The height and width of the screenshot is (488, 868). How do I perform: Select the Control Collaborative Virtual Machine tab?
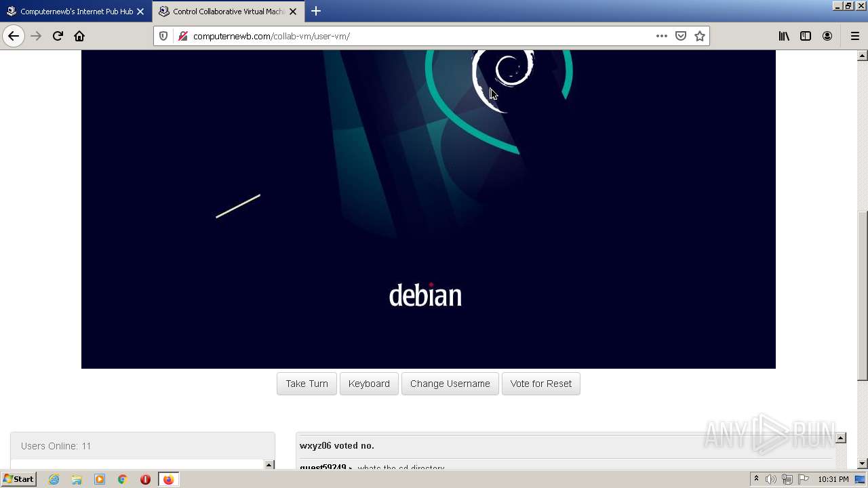(x=228, y=12)
